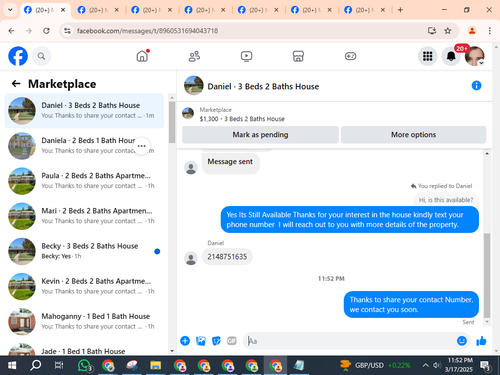500x375 pixels.
Task: Open a new browser tab
Action: pyautogui.click(x=400, y=10)
